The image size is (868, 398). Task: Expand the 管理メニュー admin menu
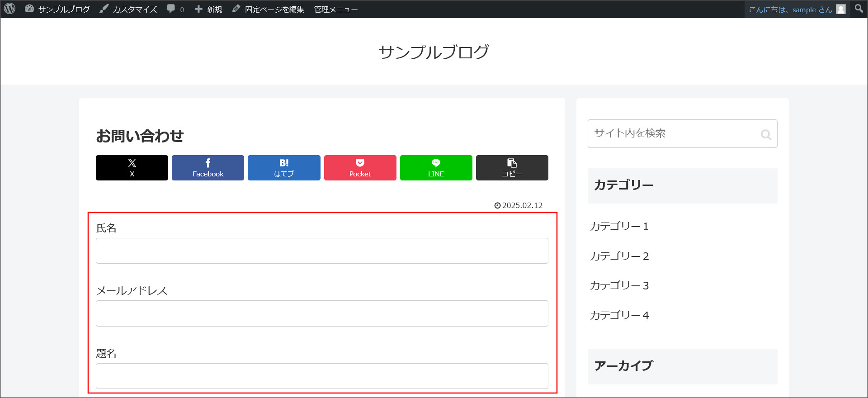(x=335, y=9)
